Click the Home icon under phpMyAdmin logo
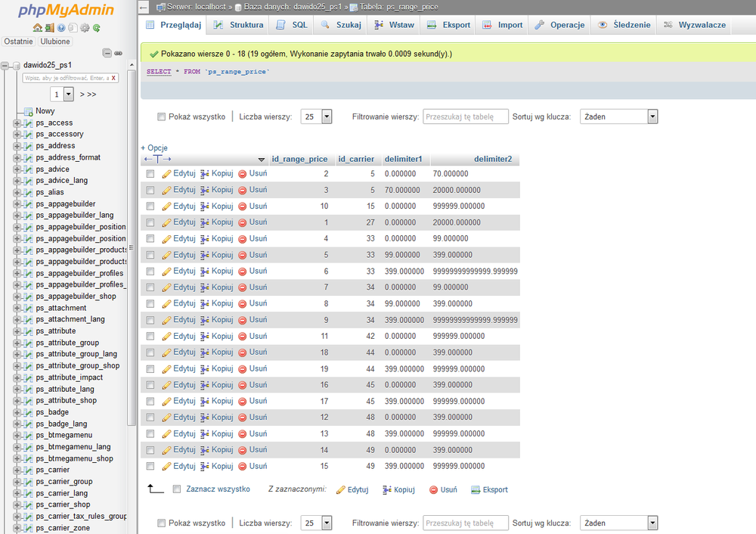The height and width of the screenshot is (534, 756). coord(37,28)
